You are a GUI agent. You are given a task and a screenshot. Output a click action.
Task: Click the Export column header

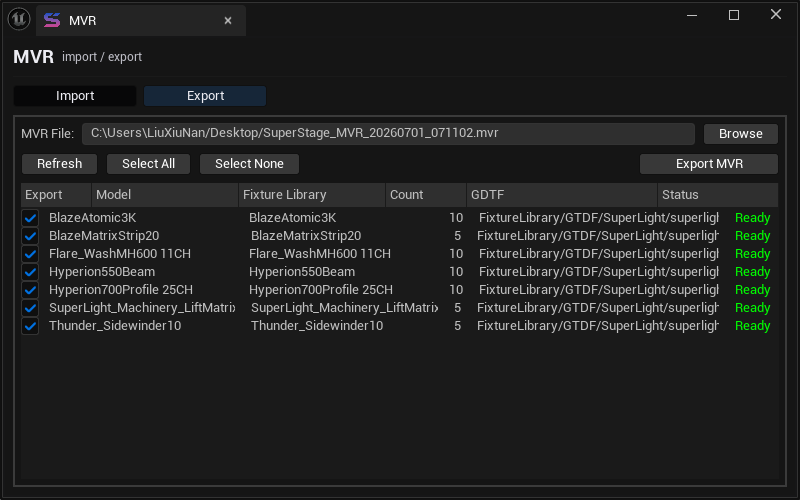(x=56, y=195)
